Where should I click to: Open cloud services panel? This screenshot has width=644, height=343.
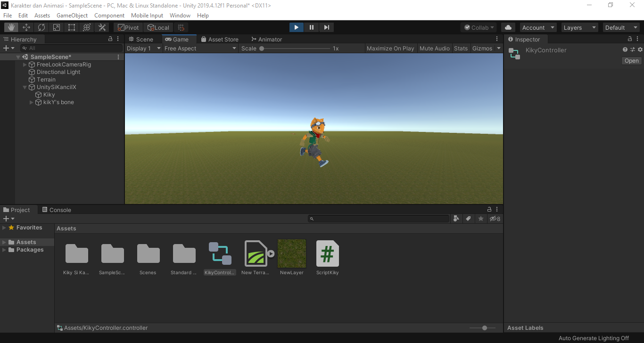508,27
